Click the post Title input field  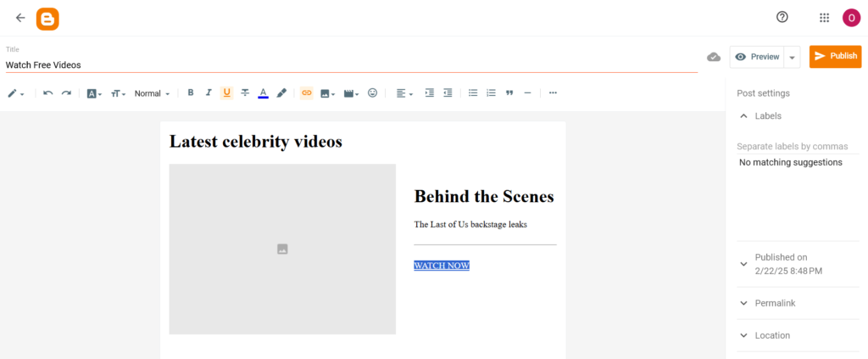point(351,65)
